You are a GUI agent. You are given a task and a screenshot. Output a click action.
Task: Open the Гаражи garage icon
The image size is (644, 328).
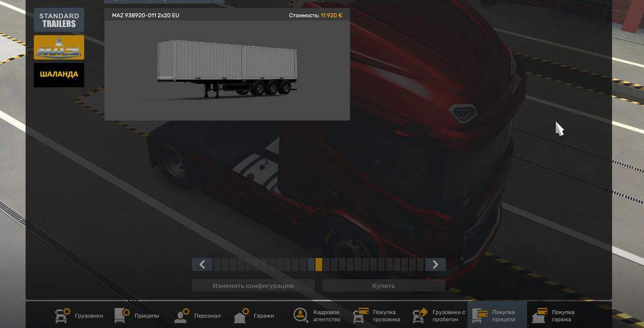click(x=241, y=315)
